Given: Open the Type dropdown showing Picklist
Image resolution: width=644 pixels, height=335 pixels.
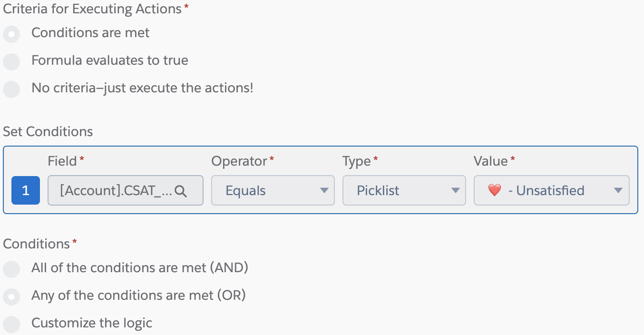Looking at the screenshot, I should click(x=404, y=190).
